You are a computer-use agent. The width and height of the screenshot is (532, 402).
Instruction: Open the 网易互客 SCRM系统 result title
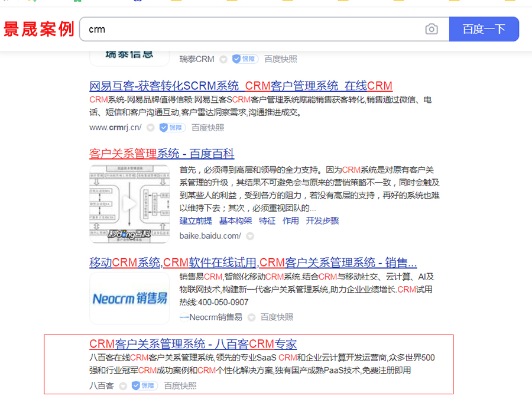coord(241,86)
